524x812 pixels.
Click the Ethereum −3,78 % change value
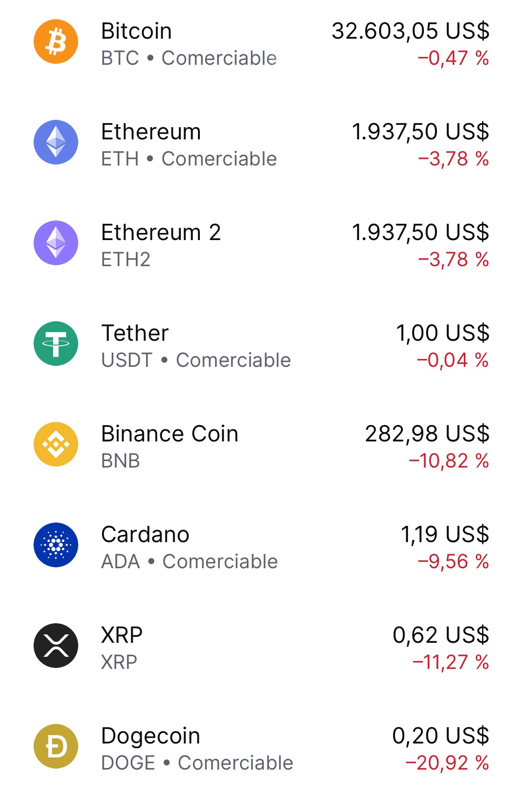pyautogui.click(x=453, y=159)
